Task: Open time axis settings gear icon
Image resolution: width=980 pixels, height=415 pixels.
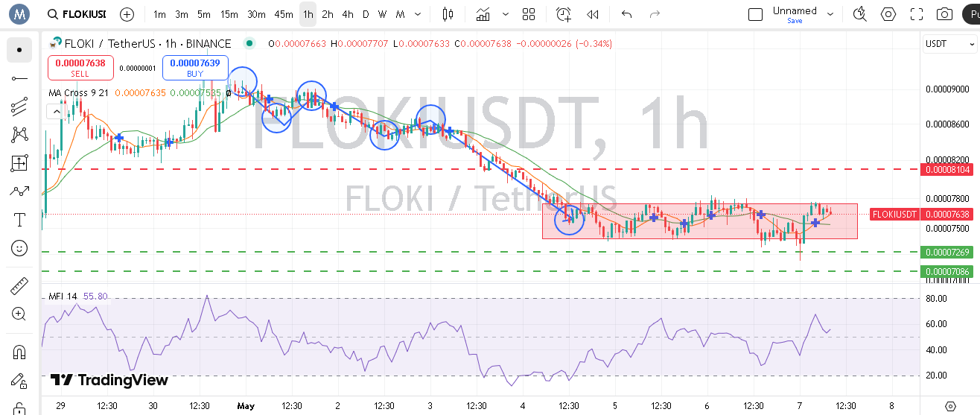Action: point(949,406)
